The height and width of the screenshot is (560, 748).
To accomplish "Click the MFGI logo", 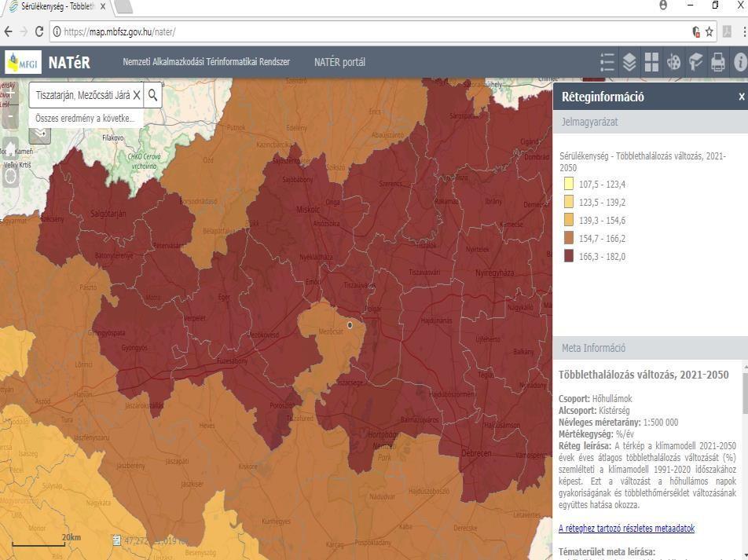I will click(x=23, y=62).
